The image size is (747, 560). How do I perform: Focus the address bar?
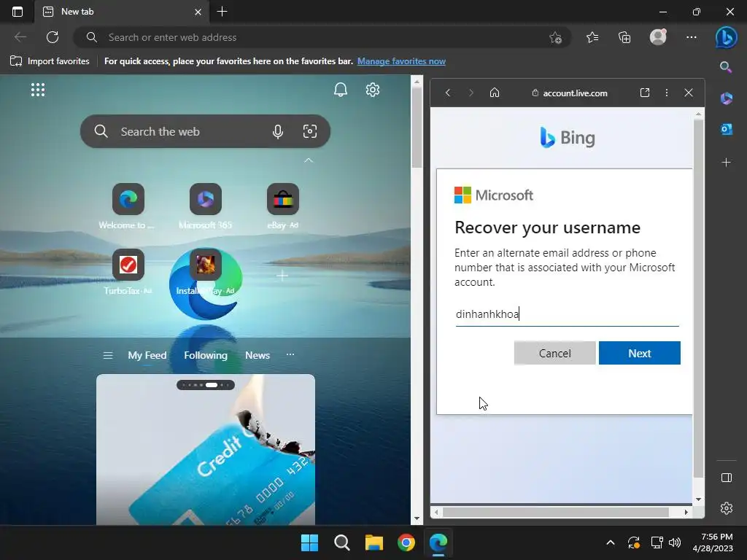(x=322, y=37)
